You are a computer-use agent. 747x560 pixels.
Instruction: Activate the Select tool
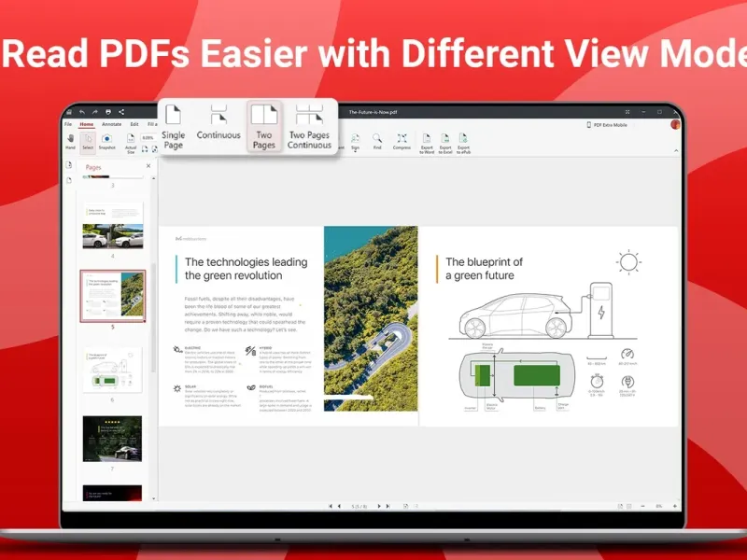click(x=88, y=142)
